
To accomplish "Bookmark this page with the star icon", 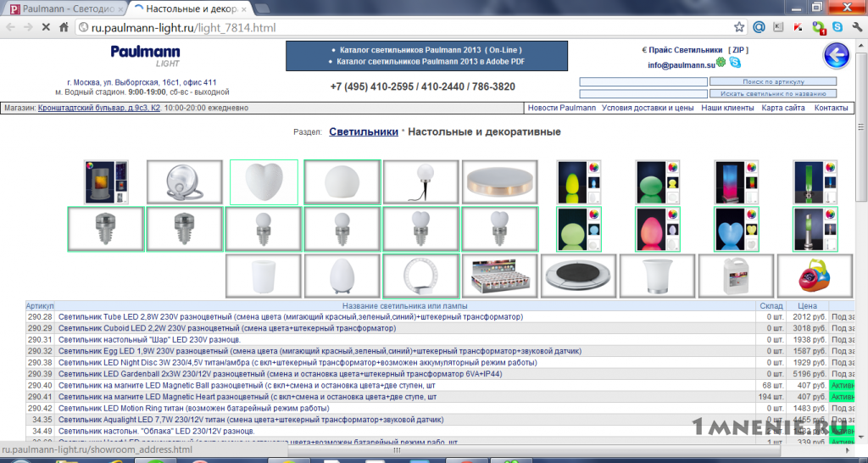I will (x=739, y=27).
